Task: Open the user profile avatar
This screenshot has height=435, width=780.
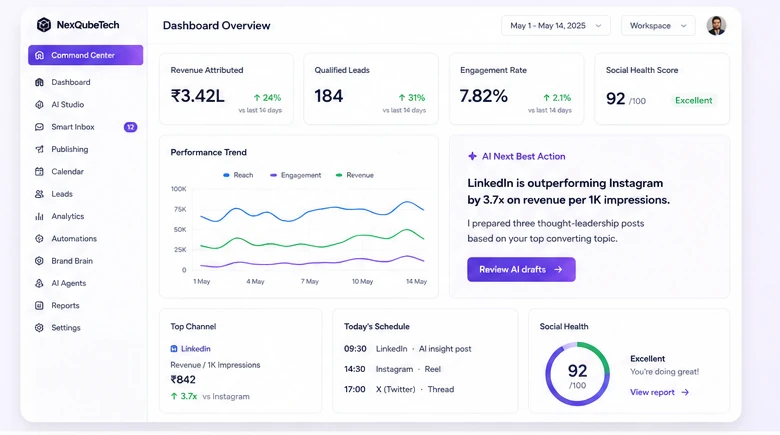Action: point(716,25)
